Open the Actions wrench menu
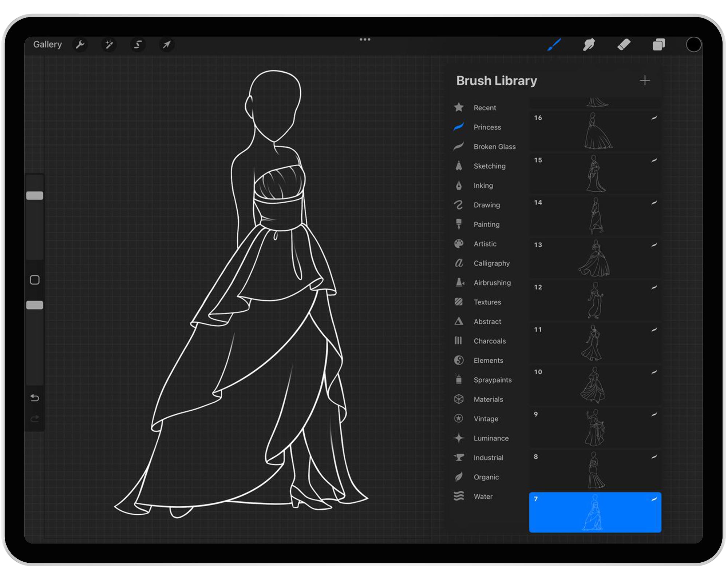Viewport: 728px width, 578px height. [81, 44]
